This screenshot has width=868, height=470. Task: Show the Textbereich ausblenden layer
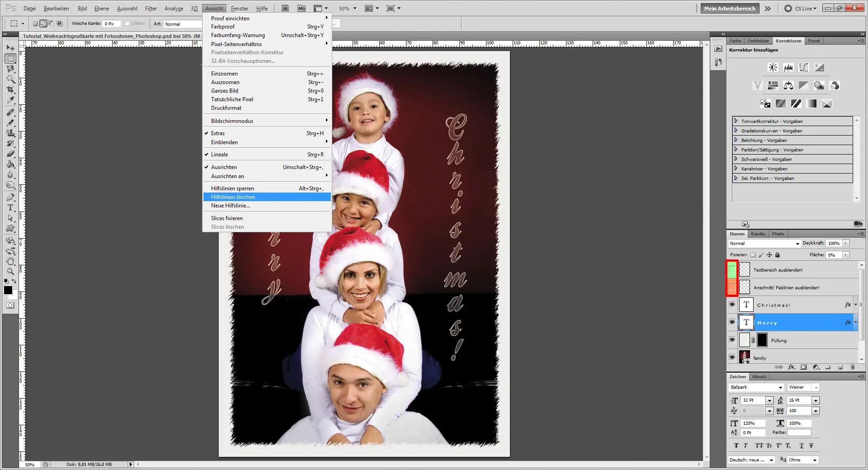(732, 270)
